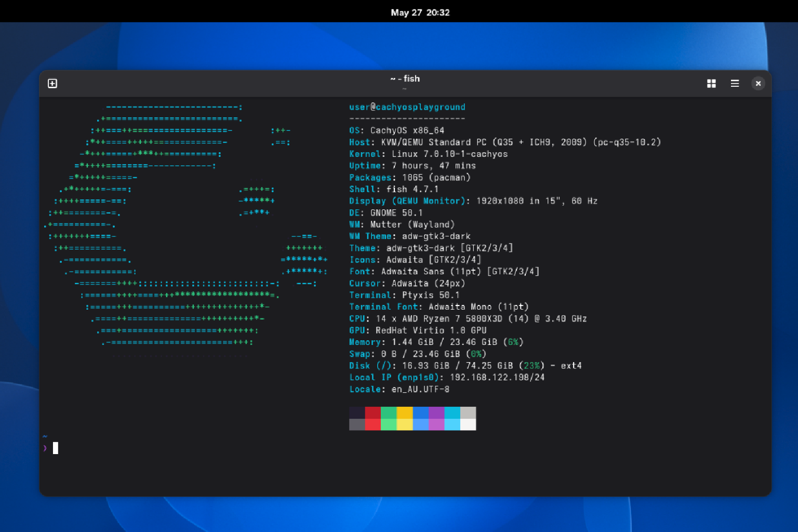Image resolution: width=798 pixels, height=532 pixels.
Task: Click the CPU AMD Ryzen 7 5800X3D line
Action: pos(468,318)
